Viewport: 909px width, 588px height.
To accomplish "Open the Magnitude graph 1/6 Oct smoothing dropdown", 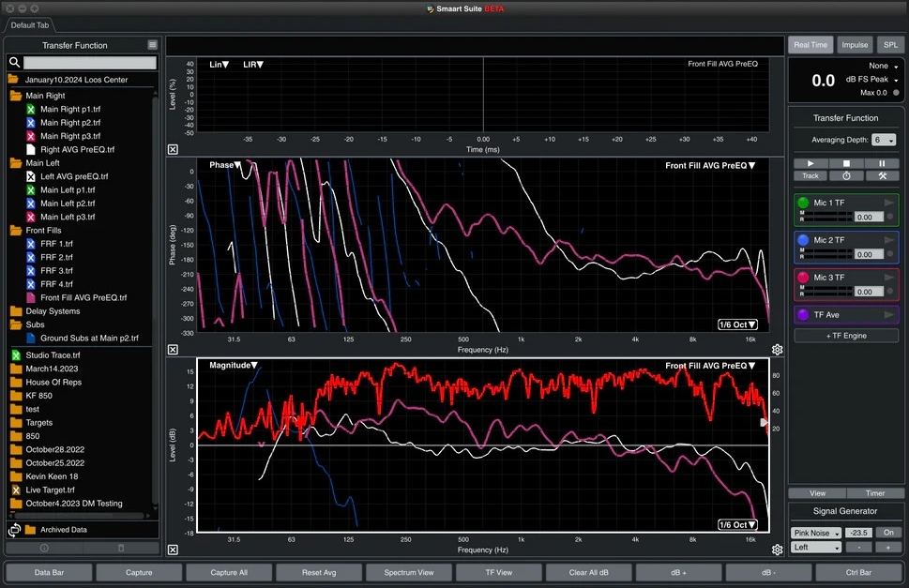I will (737, 525).
